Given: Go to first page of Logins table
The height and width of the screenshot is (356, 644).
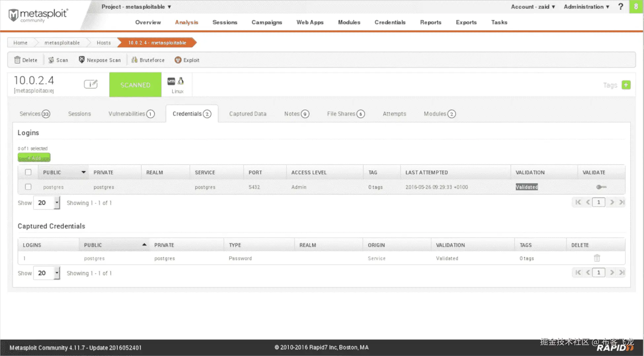Looking at the screenshot, I should [x=578, y=202].
